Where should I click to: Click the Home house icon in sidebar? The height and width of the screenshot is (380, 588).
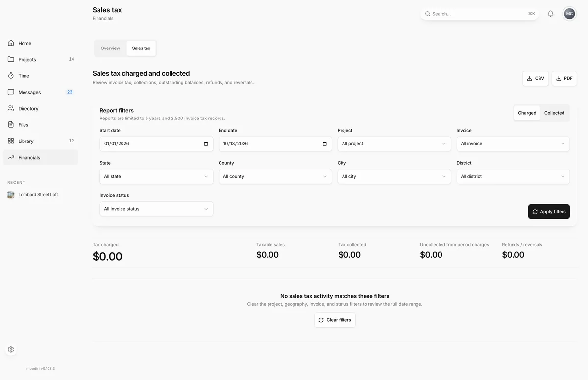click(11, 43)
